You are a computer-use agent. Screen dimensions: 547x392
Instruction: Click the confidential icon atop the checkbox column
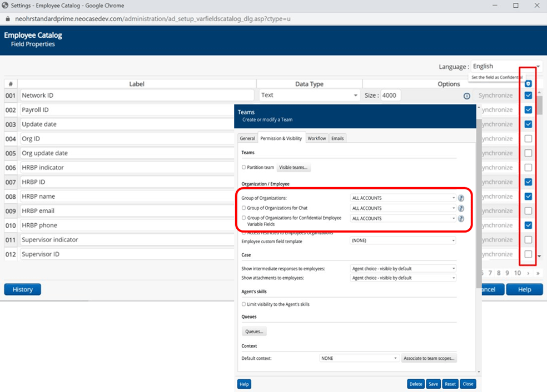click(527, 83)
